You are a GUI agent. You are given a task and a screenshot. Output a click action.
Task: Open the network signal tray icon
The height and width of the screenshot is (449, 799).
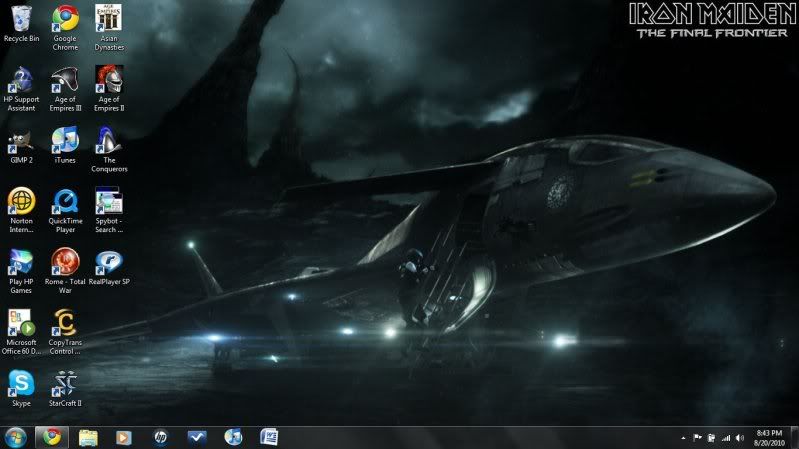point(726,438)
